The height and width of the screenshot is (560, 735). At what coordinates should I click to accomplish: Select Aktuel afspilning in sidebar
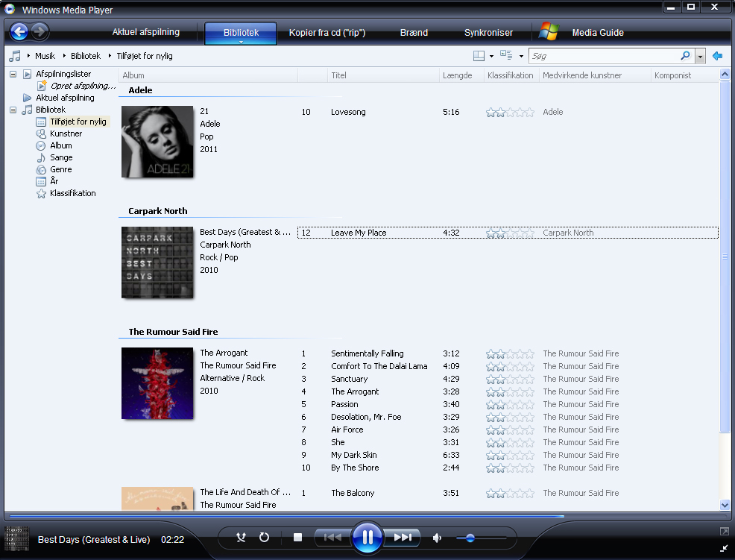click(65, 98)
